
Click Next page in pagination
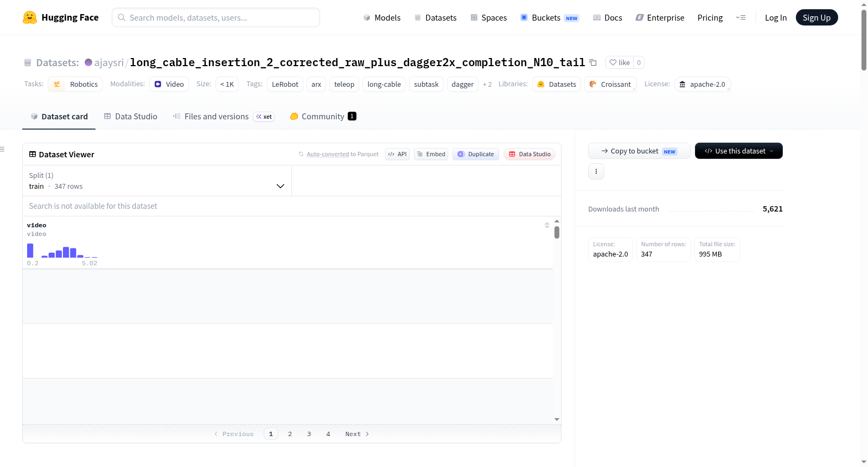(x=357, y=434)
